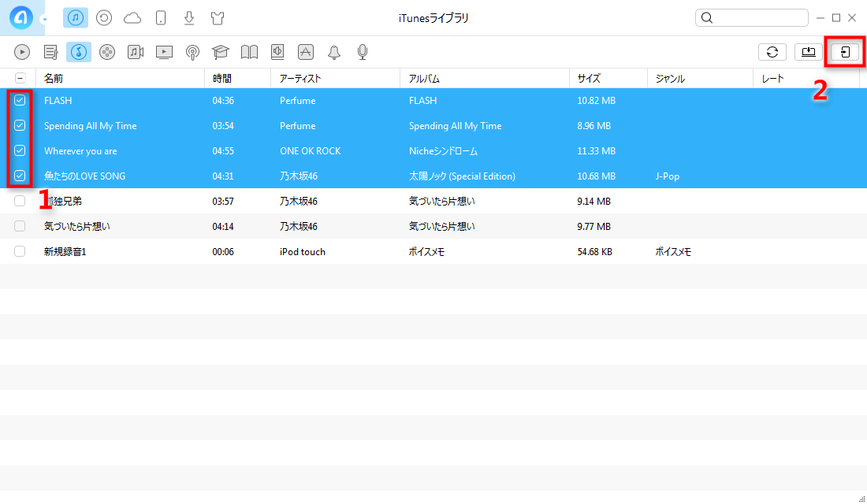867x504 pixels.
Task: Open the Apps category icon
Action: (x=306, y=52)
